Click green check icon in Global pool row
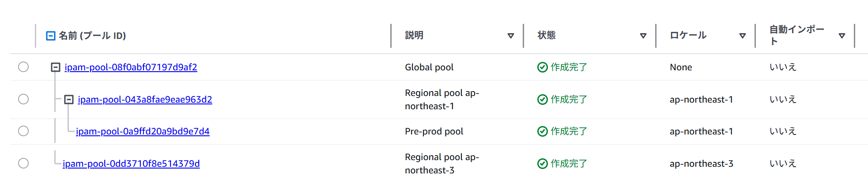This screenshot has width=868, height=184. (543, 67)
